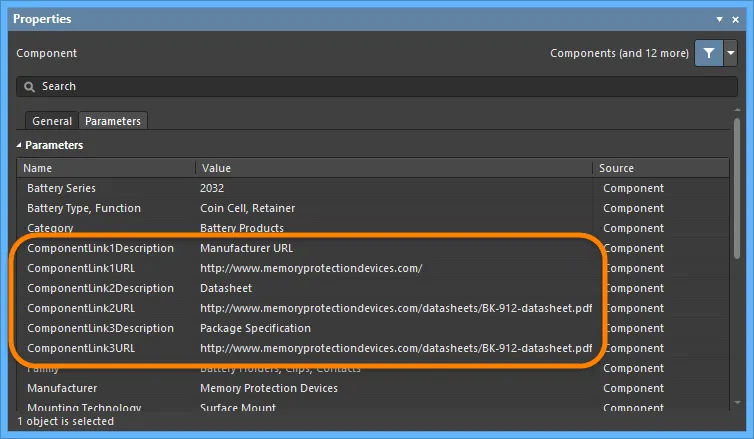Screen dimensions: 754x439
Task: Click the memoryprotectiondevices.com manufacturer URL value
Action: click(x=311, y=268)
